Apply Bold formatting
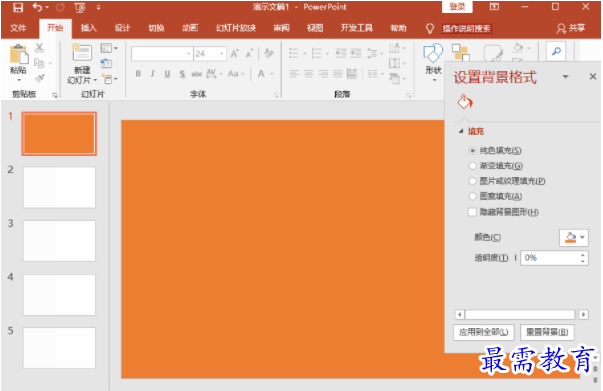 pos(138,73)
